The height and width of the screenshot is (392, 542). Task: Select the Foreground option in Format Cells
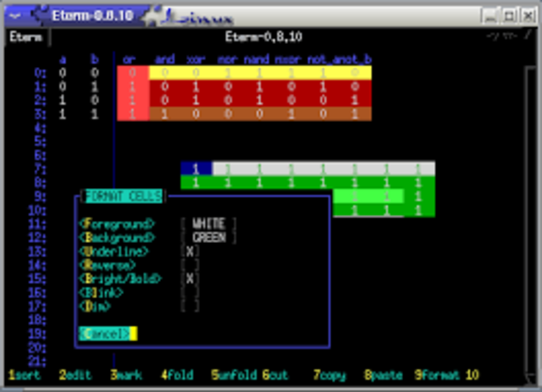pyautogui.click(x=117, y=224)
